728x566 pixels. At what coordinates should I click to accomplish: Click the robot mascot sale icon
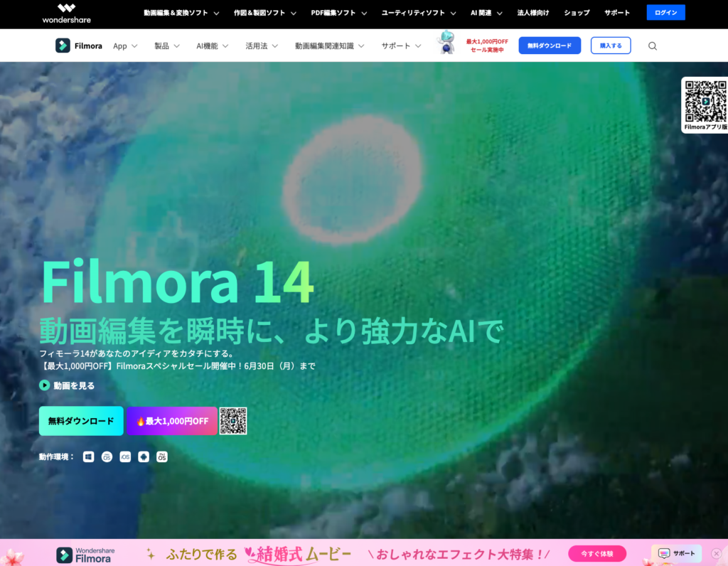click(x=446, y=43)
